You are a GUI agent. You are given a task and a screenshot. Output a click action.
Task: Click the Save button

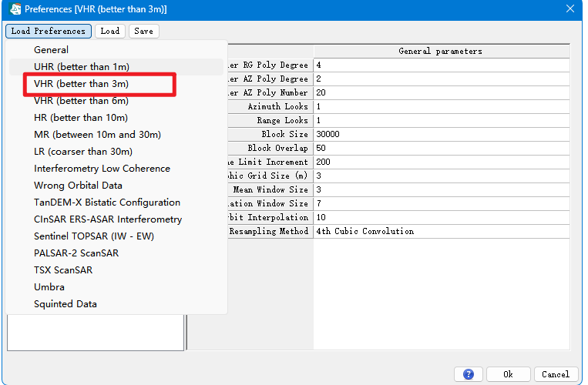point(143,31)
